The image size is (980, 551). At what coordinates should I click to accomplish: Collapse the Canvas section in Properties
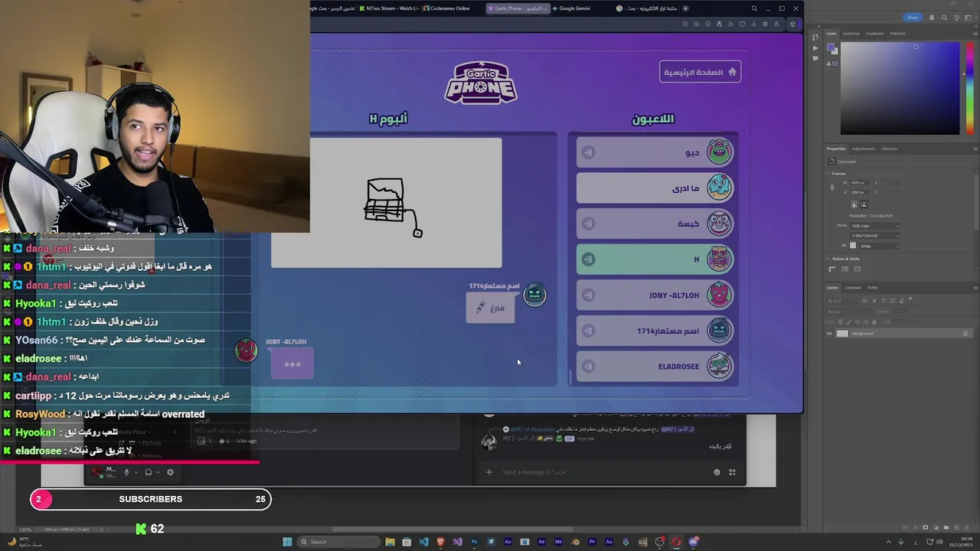(827, 174)
